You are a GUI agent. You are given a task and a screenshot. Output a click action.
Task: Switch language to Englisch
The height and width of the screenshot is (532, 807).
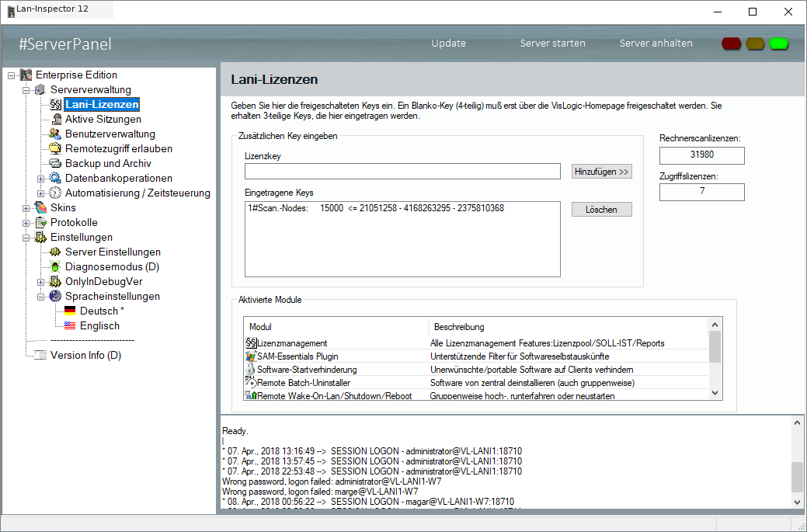[99, 326]
